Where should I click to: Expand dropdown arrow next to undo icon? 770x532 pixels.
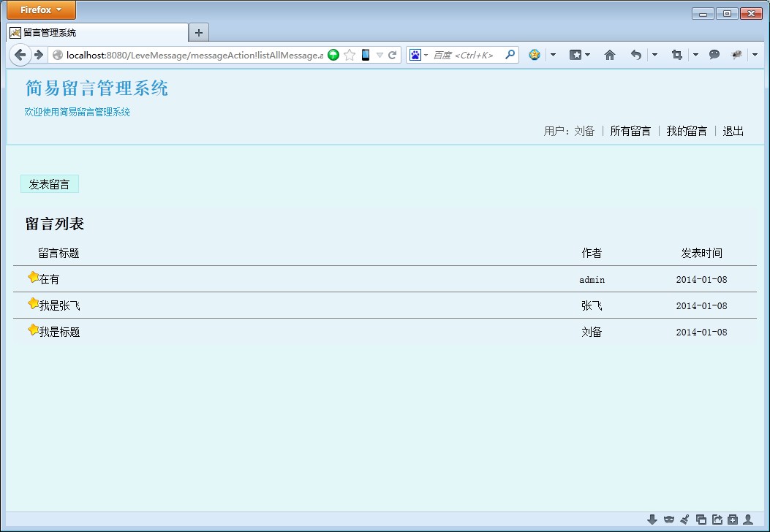[654, 55]
